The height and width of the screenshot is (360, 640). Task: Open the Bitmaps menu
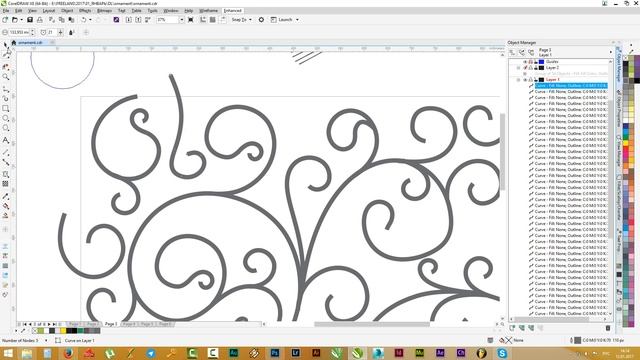pos(104,11)
